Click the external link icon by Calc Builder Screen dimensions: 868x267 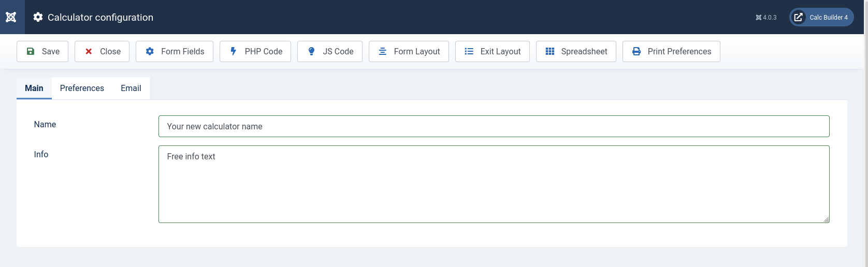coord(799,17)
